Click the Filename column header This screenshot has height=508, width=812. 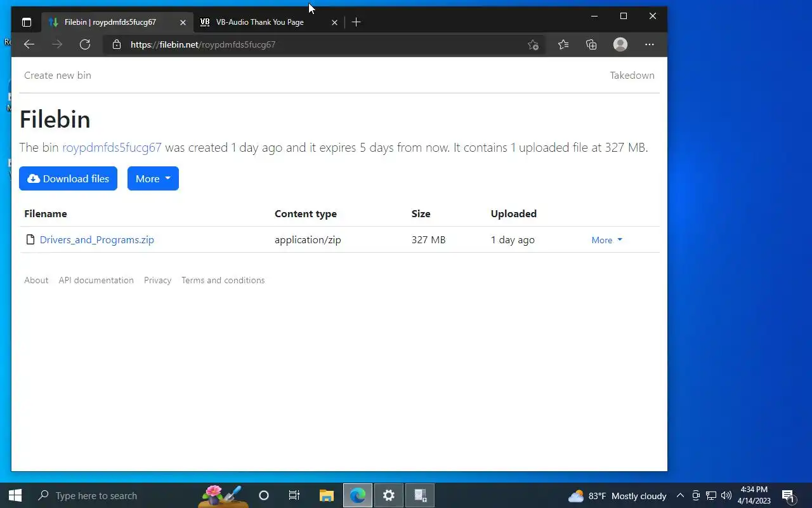[46, 213]
